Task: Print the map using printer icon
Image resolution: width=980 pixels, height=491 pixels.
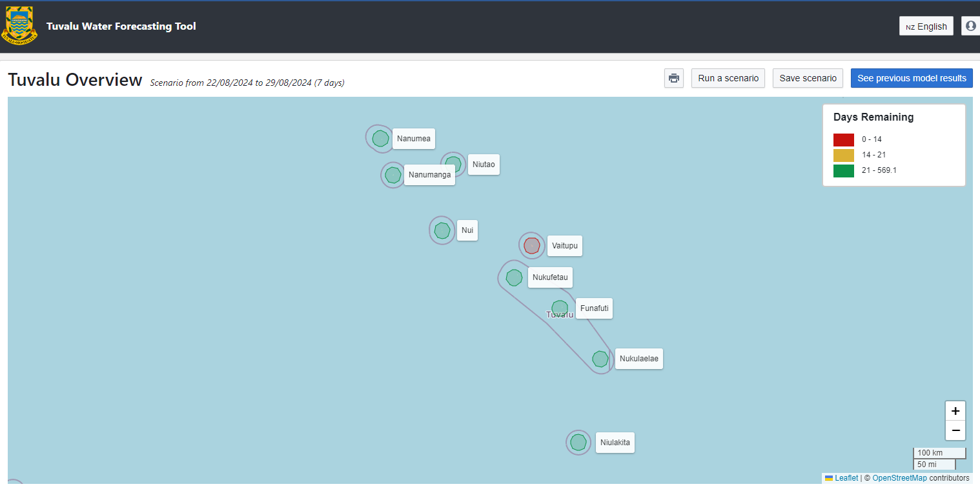Action: [x=673, y=78]
